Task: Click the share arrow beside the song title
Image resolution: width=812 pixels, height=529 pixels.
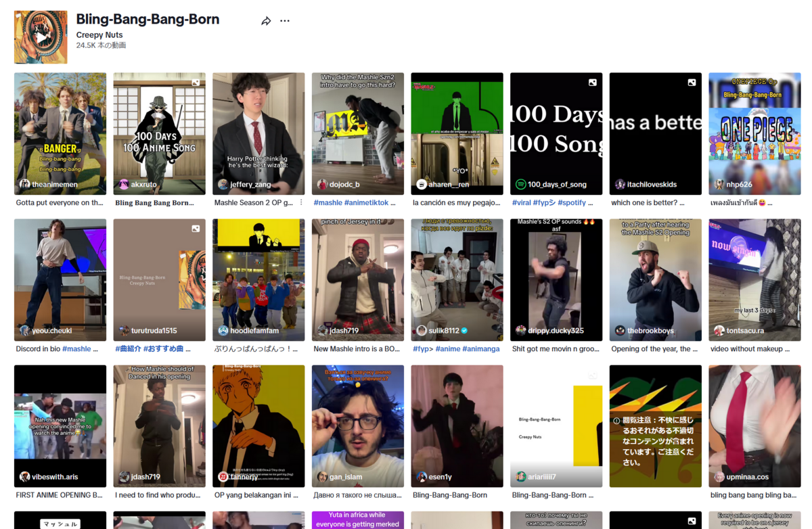Action: (x=266, y=21)
